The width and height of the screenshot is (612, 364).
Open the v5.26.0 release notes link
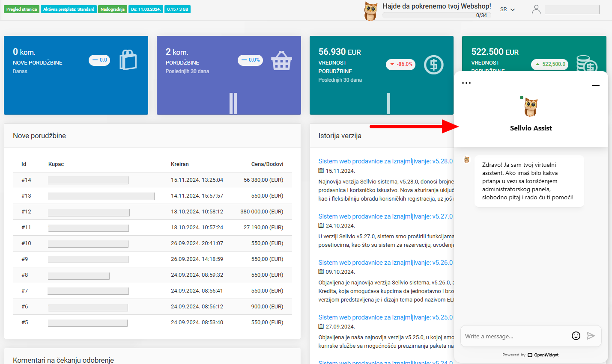tap(385, 262)
